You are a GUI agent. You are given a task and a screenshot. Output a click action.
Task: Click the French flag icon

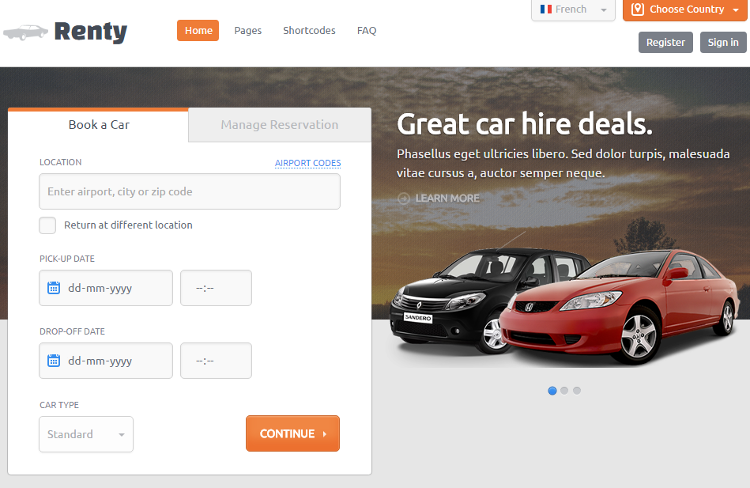546,9
